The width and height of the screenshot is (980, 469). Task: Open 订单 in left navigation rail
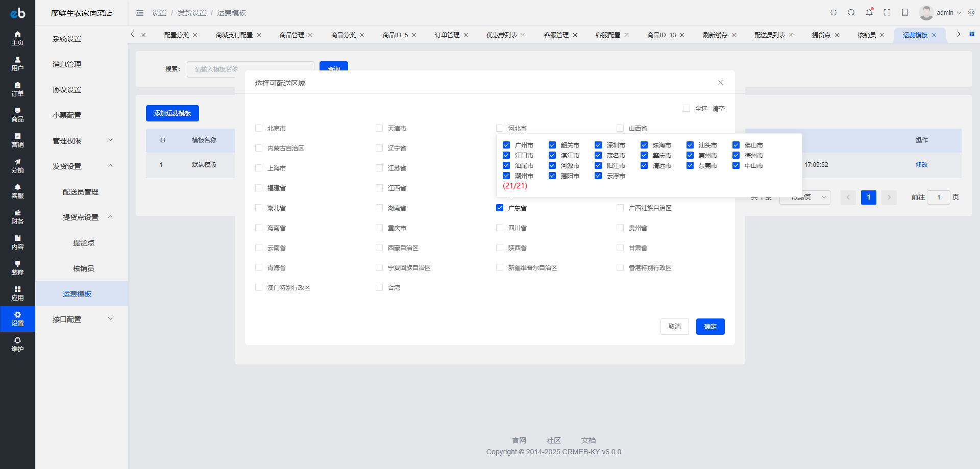point(17,89)
